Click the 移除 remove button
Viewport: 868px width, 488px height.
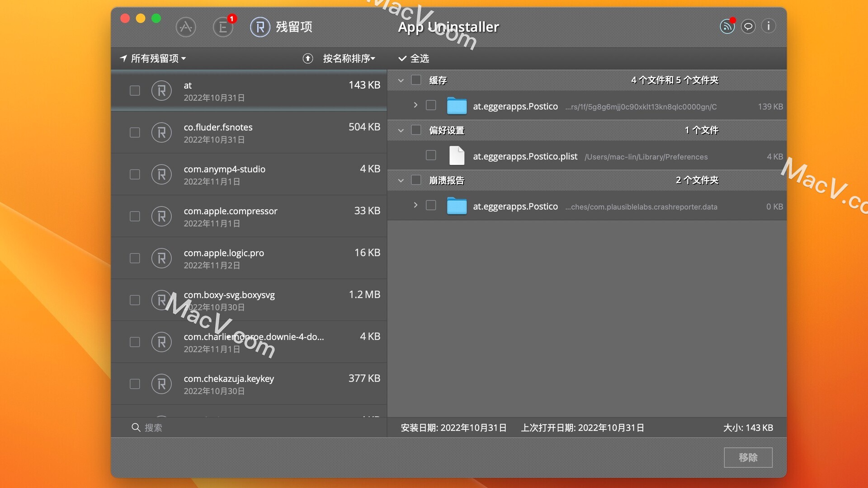coord(748,457)
